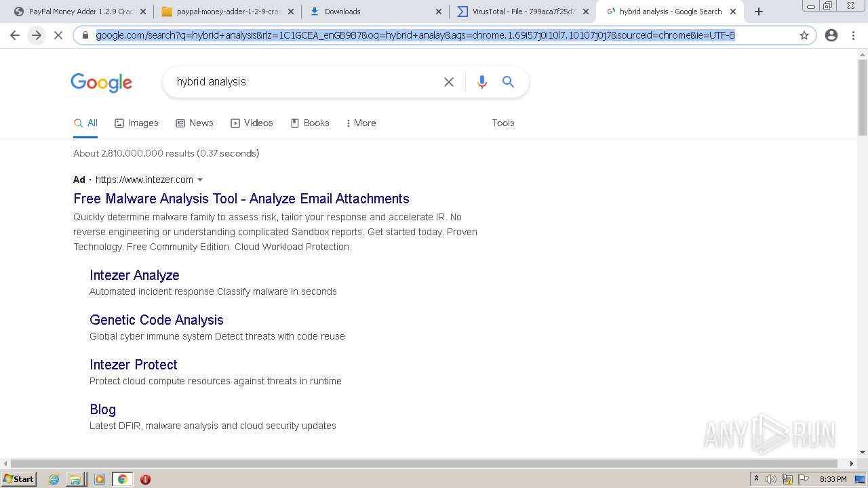Open file explorer from taskbar
868x488 pixels.
click(x=75, y=479)
